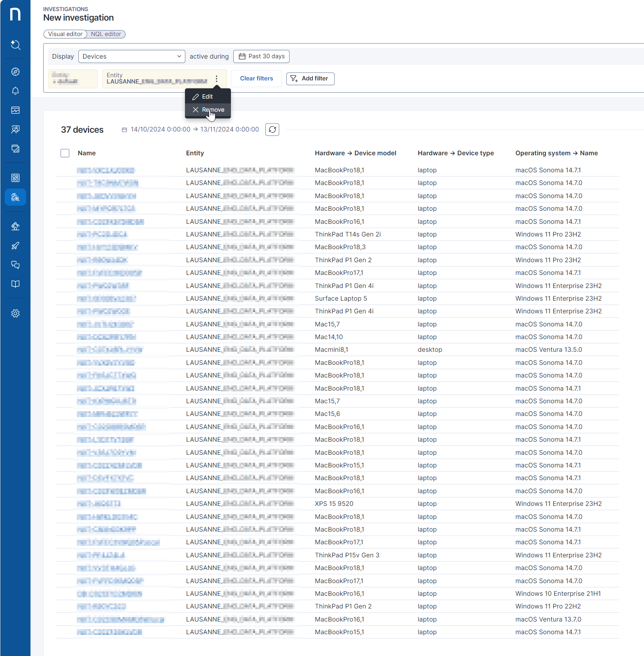This screenshot has height=656, width=644.
Task: Open the Past 30 days date picker
Action: pyautogui.click(x=261, y=57)
